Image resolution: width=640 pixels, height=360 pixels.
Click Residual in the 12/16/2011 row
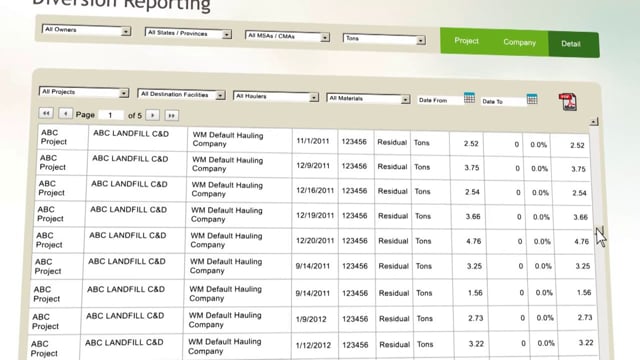tap(393, 191)
